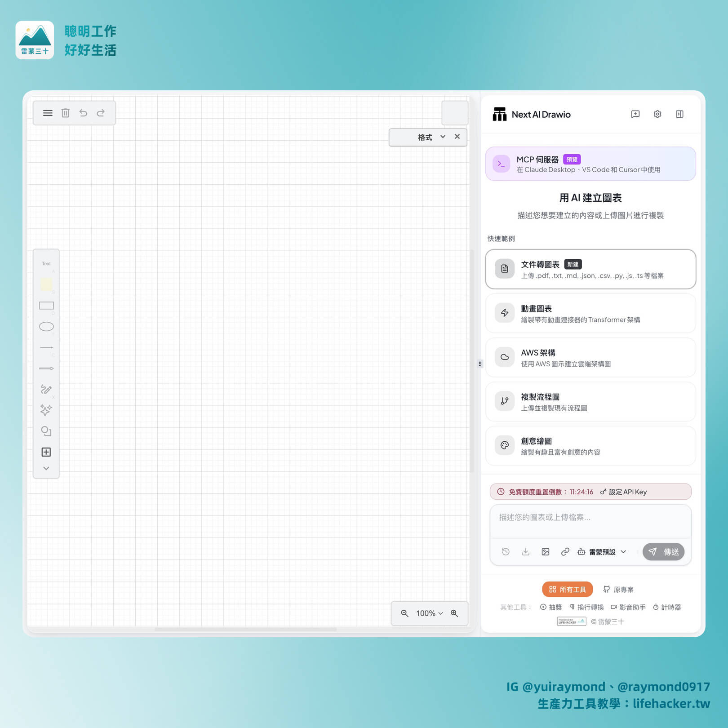The width and height of the screenshot is (728, 728).
Task: Open the AI sparkle tool
Action: (x=46, y=410)
